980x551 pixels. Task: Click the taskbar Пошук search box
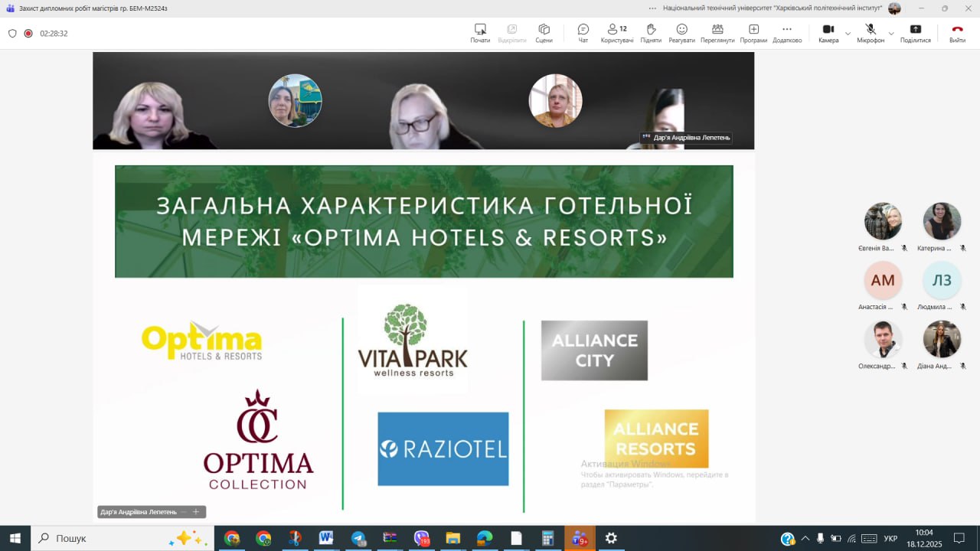[x=122, y=538]
